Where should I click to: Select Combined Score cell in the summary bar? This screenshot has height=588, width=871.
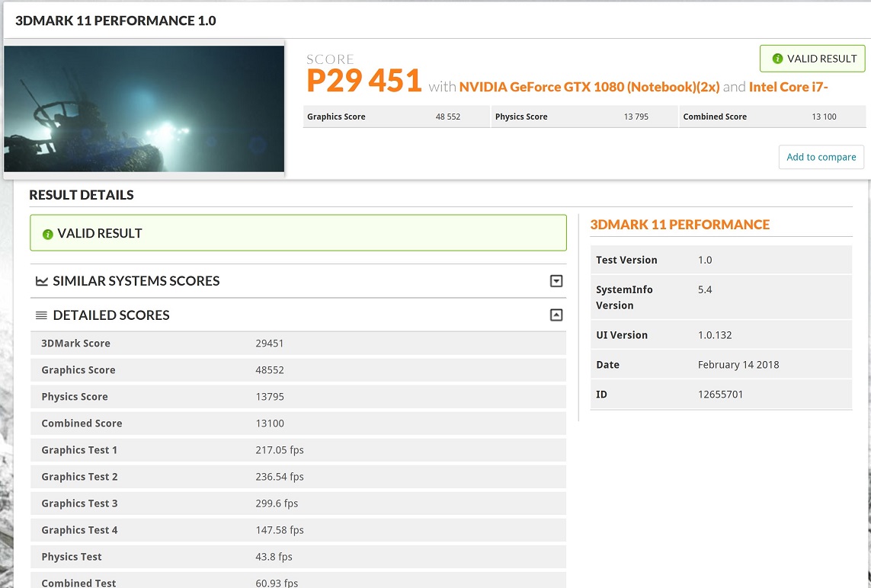[x=771, y=117]
